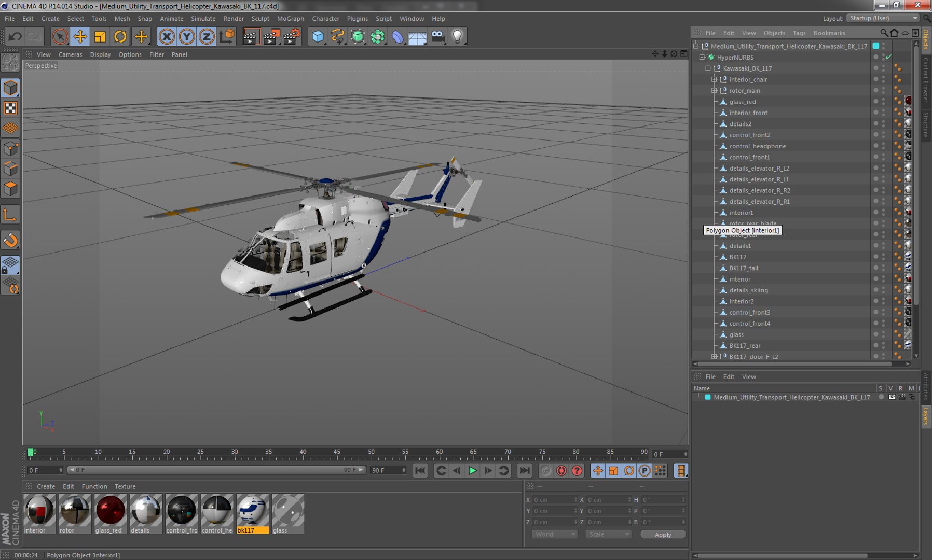Image resolution: width=932 pixels, height=560 pixels.
Task: Collapse the root Medium_Utility_Transport_Helicopter object
Action: pyautogui.click(x=696, y=46)
